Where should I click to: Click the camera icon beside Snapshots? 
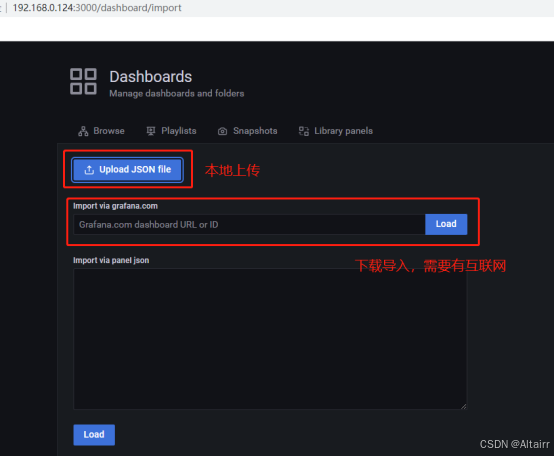pyautogui.click(x=222, y=131)
